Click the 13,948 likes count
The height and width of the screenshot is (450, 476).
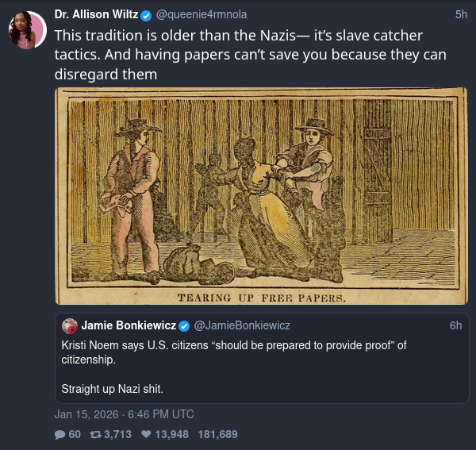[172, 434]
